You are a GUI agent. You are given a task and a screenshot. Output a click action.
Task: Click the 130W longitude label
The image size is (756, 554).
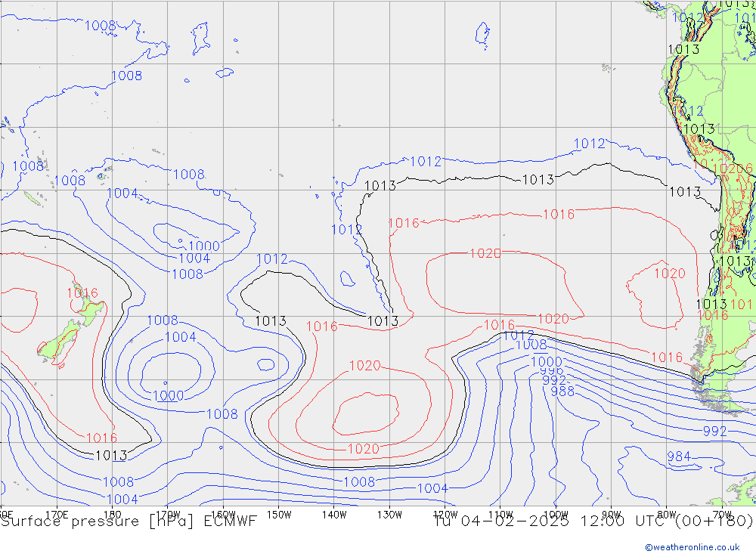(389, 514)
